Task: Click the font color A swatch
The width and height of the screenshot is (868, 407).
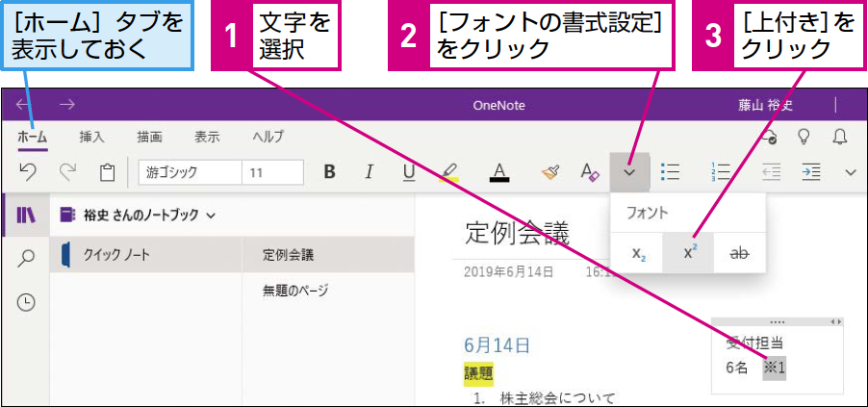Action: point(499,173)
